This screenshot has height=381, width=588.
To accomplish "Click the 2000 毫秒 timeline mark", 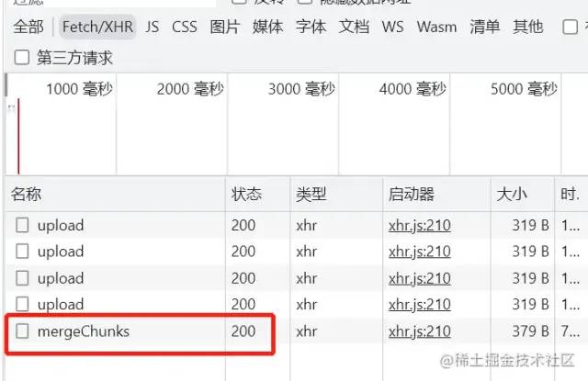I will (190, 89).
